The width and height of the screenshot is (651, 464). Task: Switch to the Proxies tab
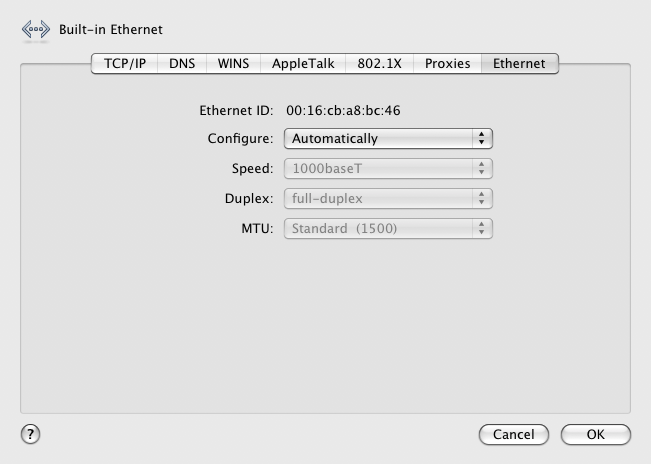pos(447,63)
